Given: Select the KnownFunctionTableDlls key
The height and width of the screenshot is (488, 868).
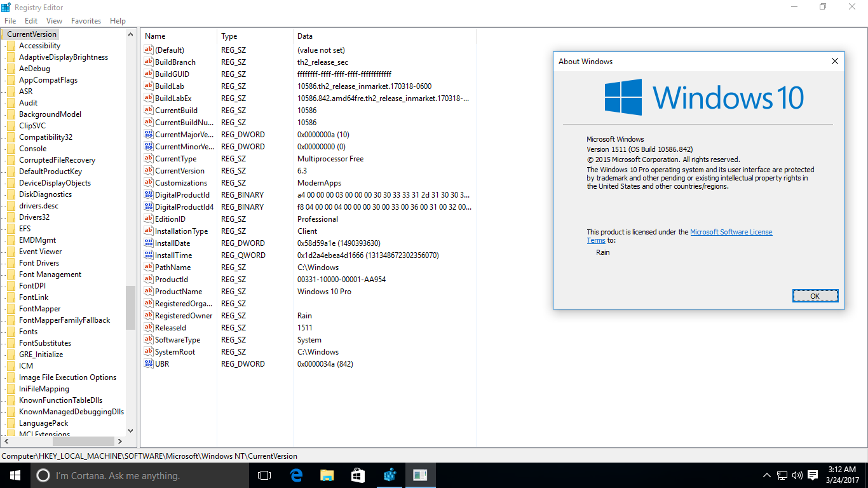Looking at the screenshot, I should tap(60, 400).
